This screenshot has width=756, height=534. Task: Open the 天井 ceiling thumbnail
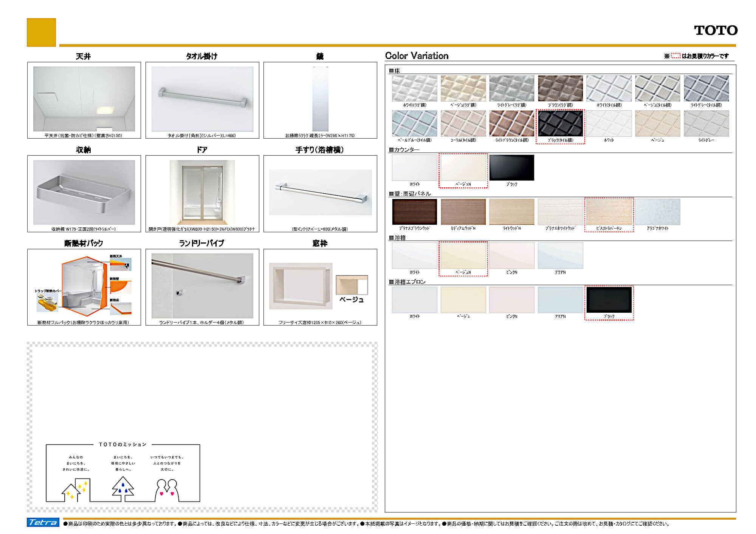click(x=84, y=99)
